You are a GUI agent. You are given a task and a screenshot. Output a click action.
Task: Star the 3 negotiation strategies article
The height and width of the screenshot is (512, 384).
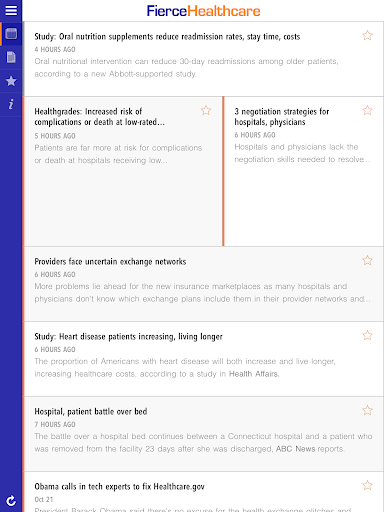point(367,110)
